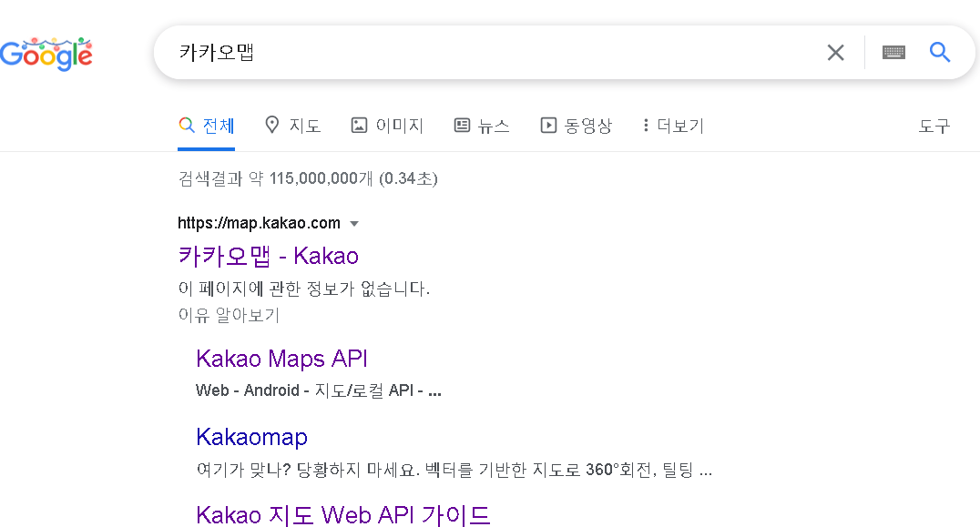
Task: Open the Kakao Maps API sitelink
Action: click(x=281, y=359)
